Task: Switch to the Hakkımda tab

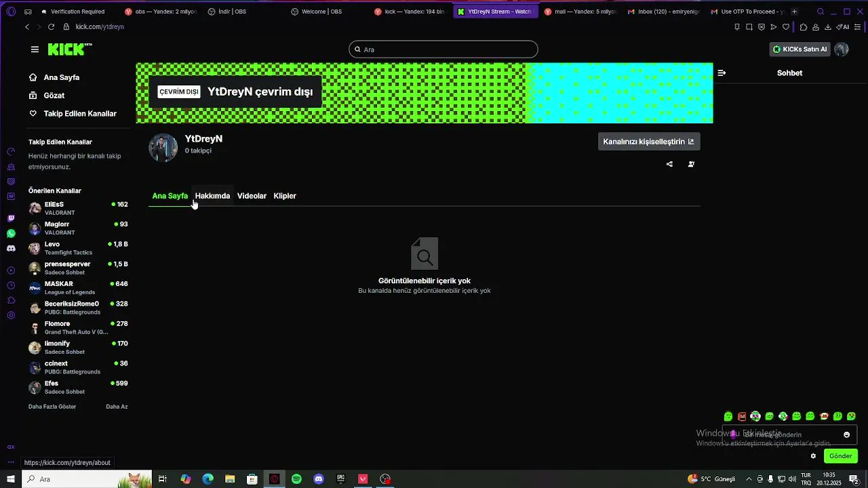Action: [x=212, y=196]
